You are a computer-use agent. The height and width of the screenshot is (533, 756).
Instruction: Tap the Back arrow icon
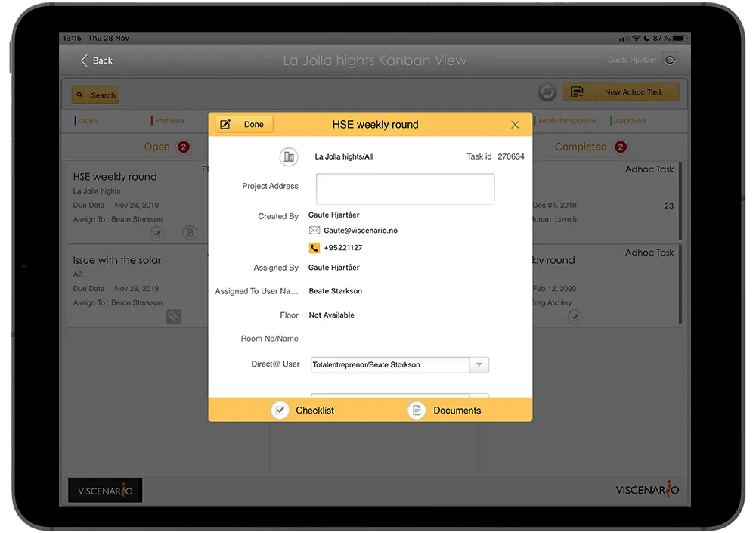(x=85, y=60)
